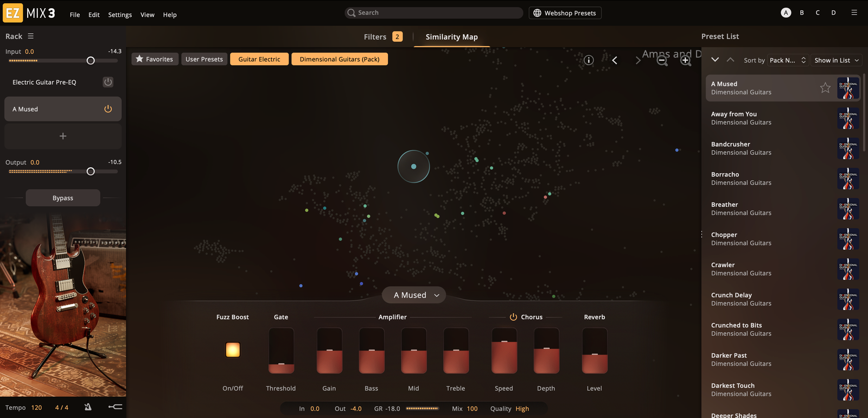The height and width of the screenshot is (418, 868).
Task: Favorite the A Mused preset star
Action: click(825, 88)
